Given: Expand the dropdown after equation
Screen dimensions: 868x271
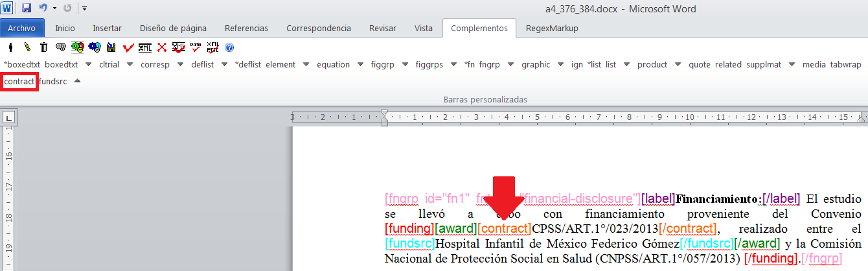Looking at the screenshot, I should coord(360,64).
